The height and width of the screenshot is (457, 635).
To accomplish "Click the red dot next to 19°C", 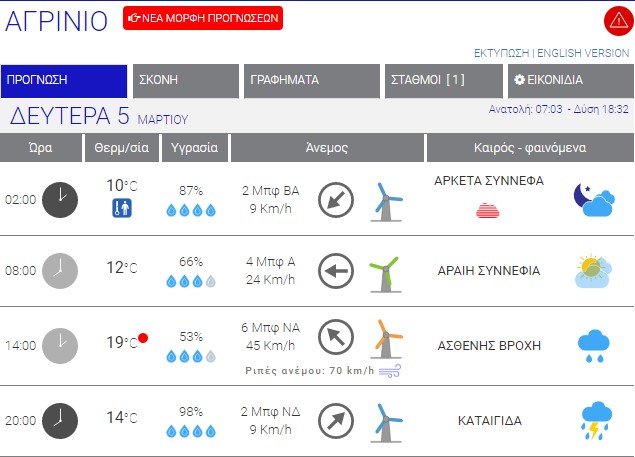I will [x=143, y=338].
